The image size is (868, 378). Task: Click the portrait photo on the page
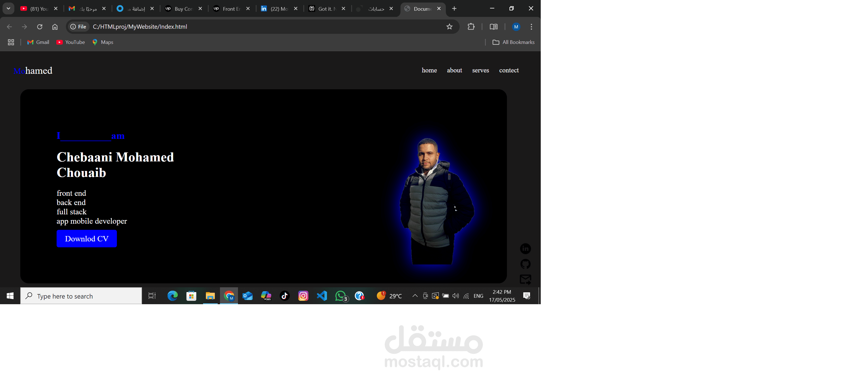coord(437,201)
